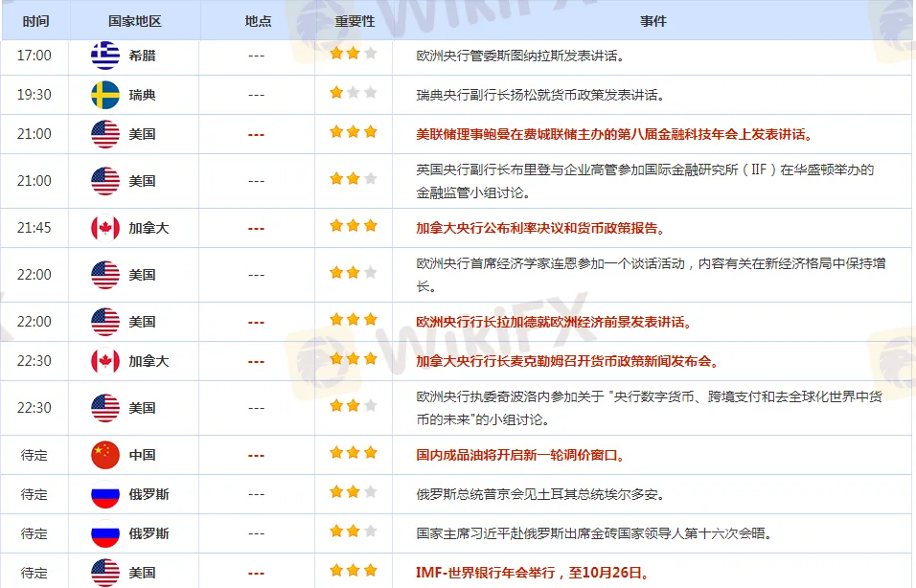Viewport: 916px width, 588px height.
Task: Select the 重要性 column header
Action: [354, 21]
